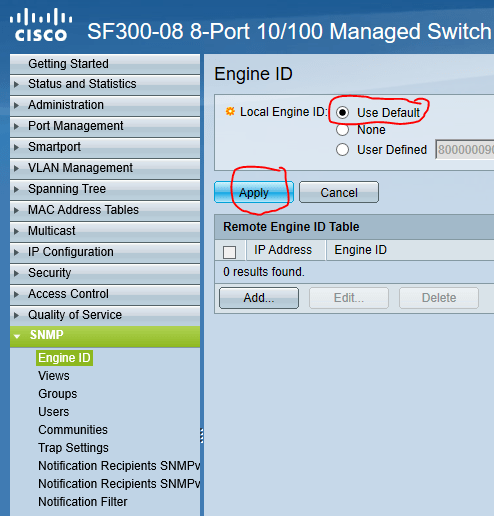This screenshot has height=516, width=494.
Task: Click the greyed Edit... button
Action: (x=349, y=298)
